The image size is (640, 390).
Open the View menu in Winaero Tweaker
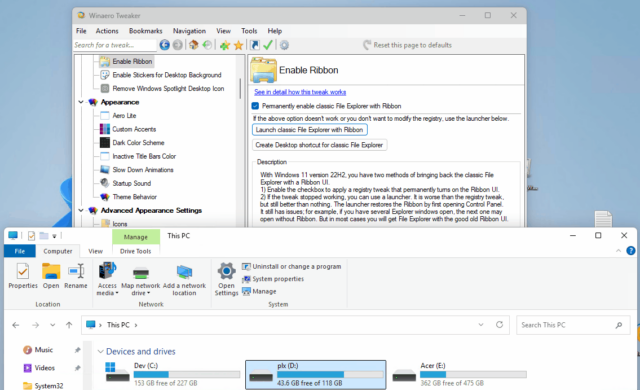pyautogui.click(x=223, y=31)
